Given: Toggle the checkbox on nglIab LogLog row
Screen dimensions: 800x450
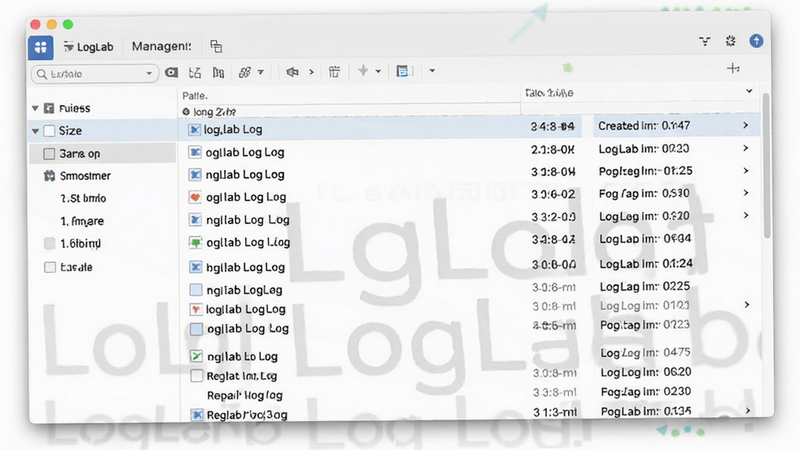Looking at the screenshot, I should pyautogui.click(x=196, y=290).
